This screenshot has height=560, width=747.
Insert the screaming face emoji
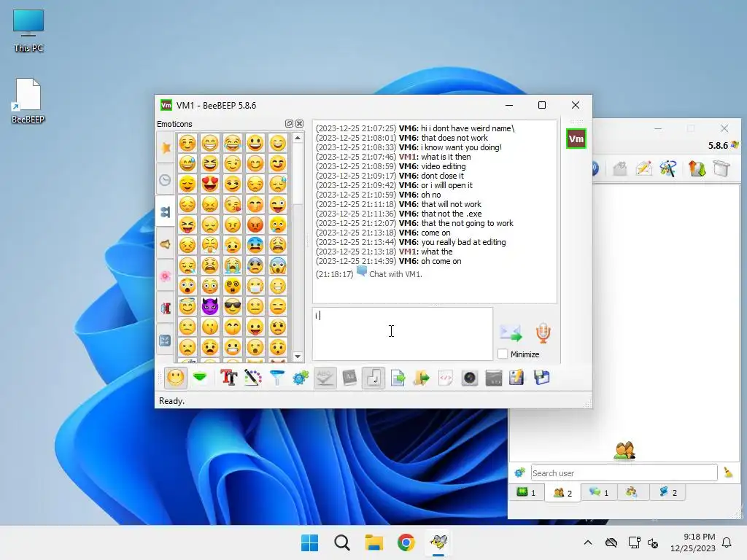[x=278, y=265]
